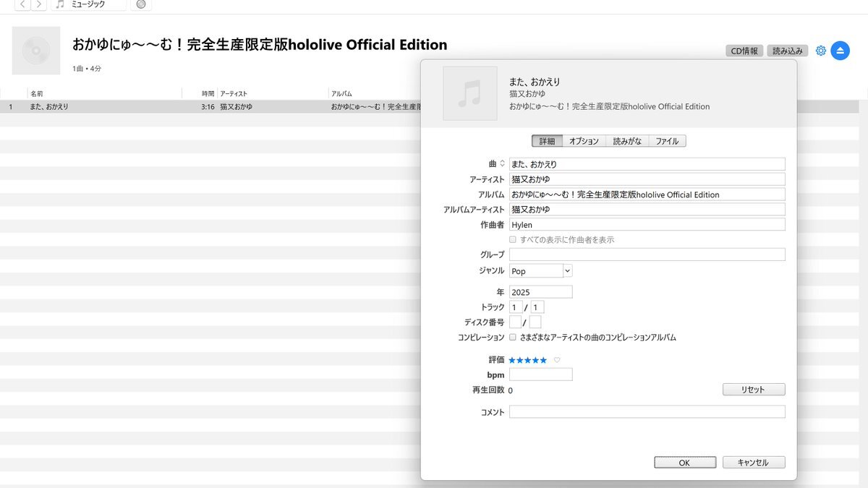Image resolution: width=868 pixels, height=488 pixels.
Task: Edit the アーティスト field
Action: [x=647, y=179]
